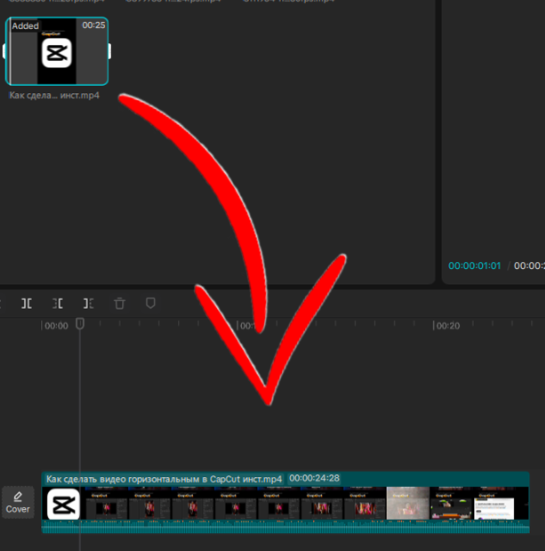The image size is (545, 551).
Task: Add a marker with the shield icon
Action: [x=150, y=303]
